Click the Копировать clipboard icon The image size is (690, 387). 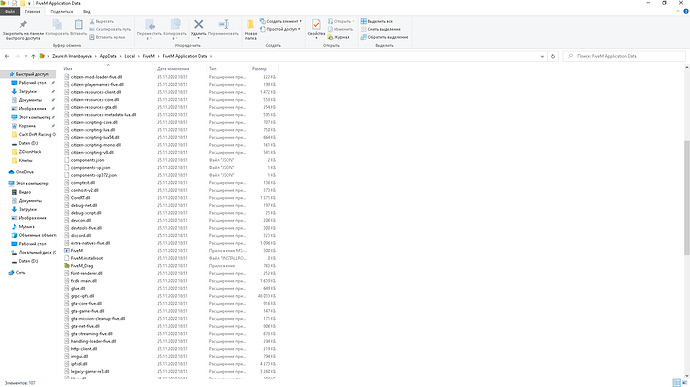pos(57,25)
